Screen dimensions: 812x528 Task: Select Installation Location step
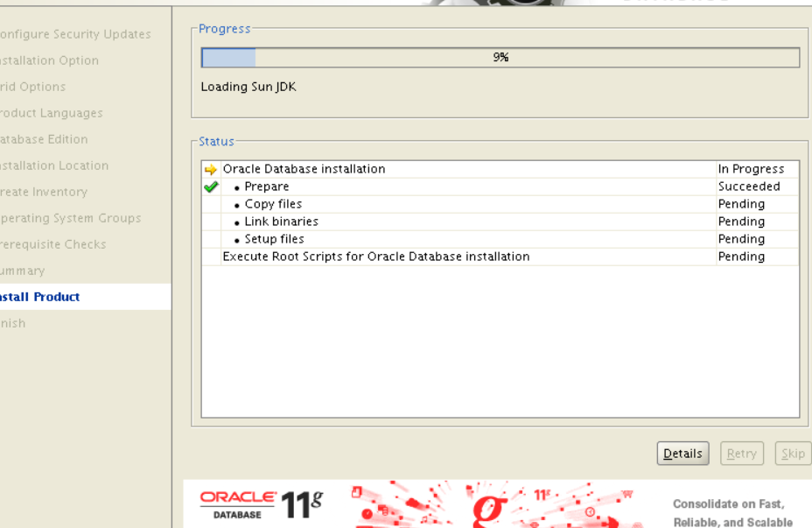click(x=54, y=165)
